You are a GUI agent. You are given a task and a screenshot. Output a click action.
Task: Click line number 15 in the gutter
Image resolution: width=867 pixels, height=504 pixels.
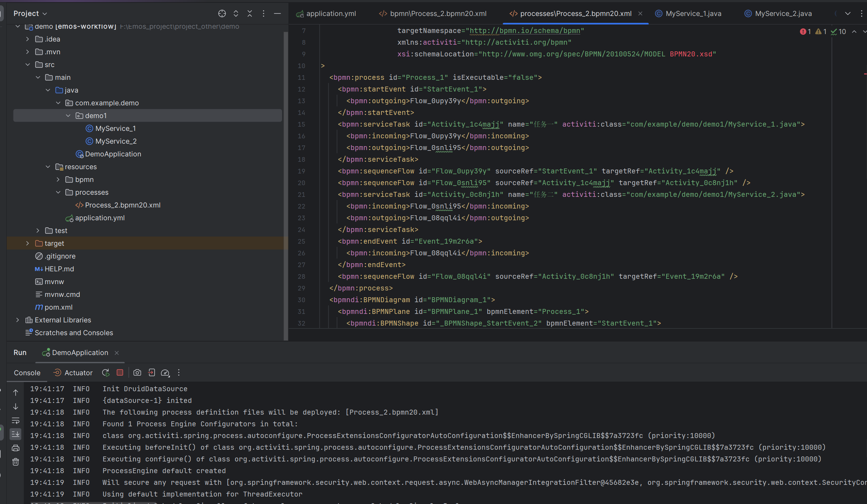(x=301, y=124)
